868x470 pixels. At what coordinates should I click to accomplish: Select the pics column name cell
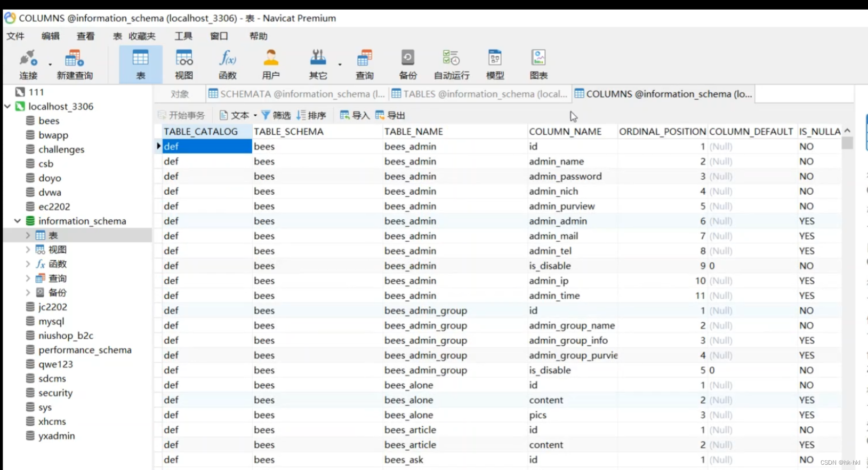point(572,415)
